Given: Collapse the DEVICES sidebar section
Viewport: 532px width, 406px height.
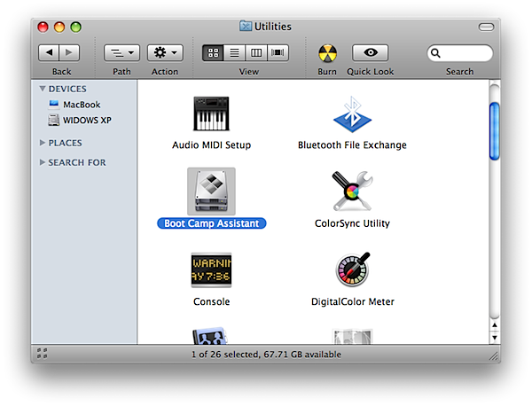Looking at the screenshot, I should pos(43,89).
